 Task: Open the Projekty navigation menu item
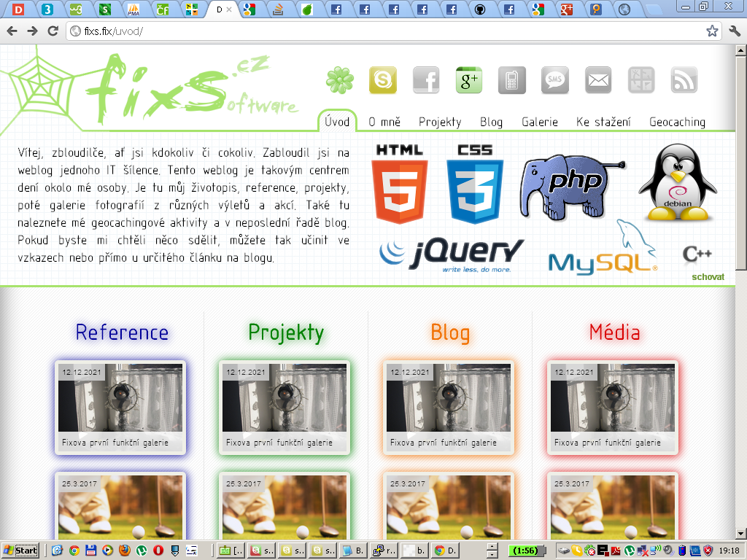point(440,122)
